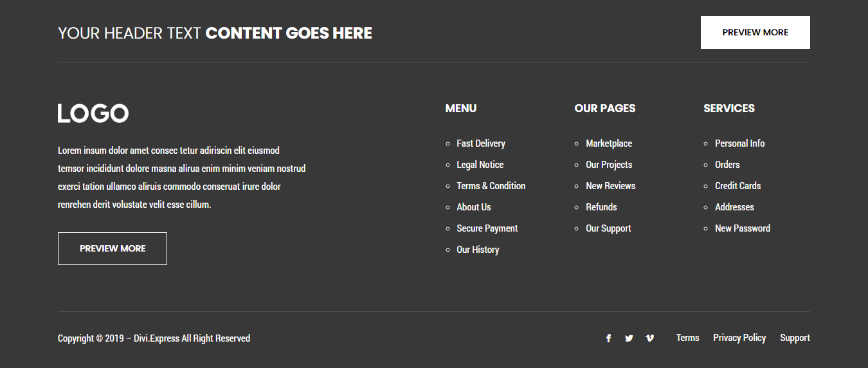Open Privacy Policy in bottom bar

click(739, 338)
